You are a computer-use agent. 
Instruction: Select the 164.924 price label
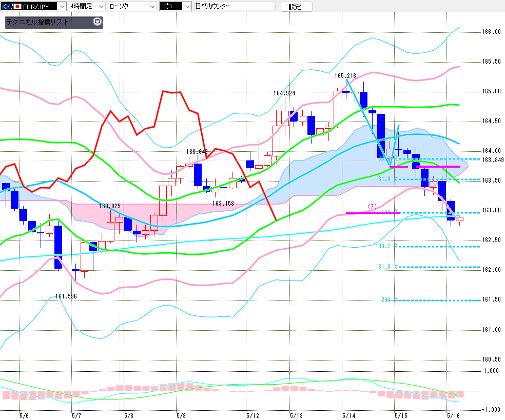(x=284, y=93)
